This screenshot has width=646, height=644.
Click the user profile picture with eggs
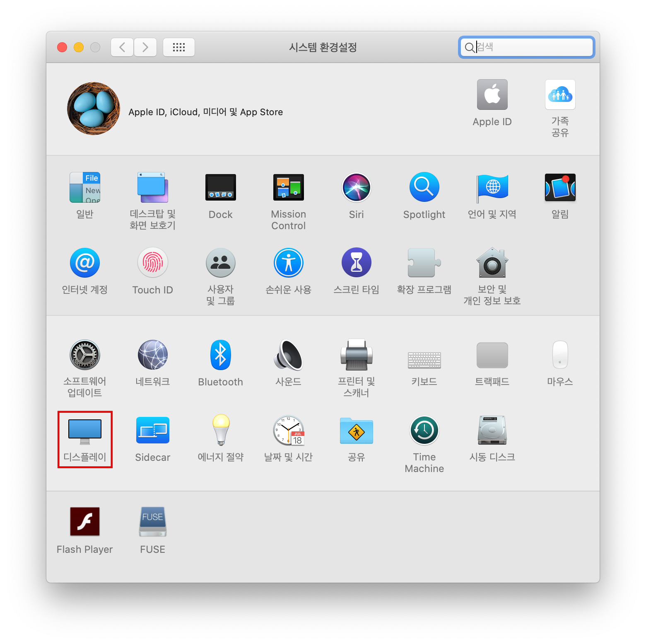pyautogui.click(x=94, y=109)
